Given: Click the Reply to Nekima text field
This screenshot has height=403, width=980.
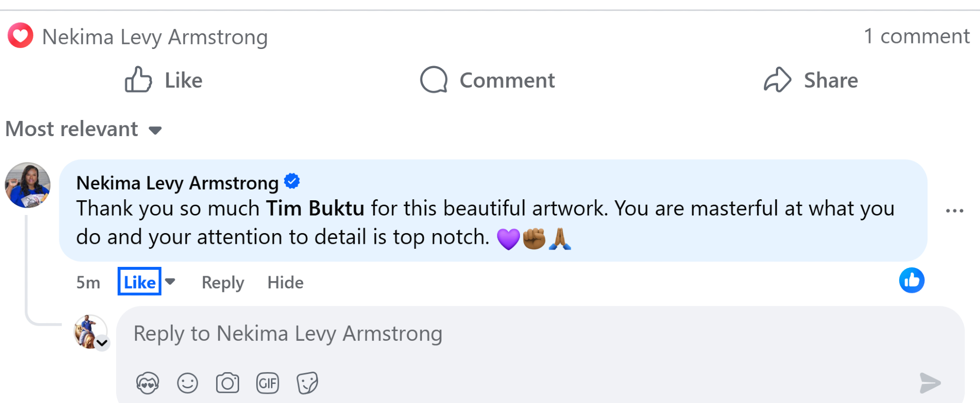Looking at the screenshot, I should click(x=490, y=334).
